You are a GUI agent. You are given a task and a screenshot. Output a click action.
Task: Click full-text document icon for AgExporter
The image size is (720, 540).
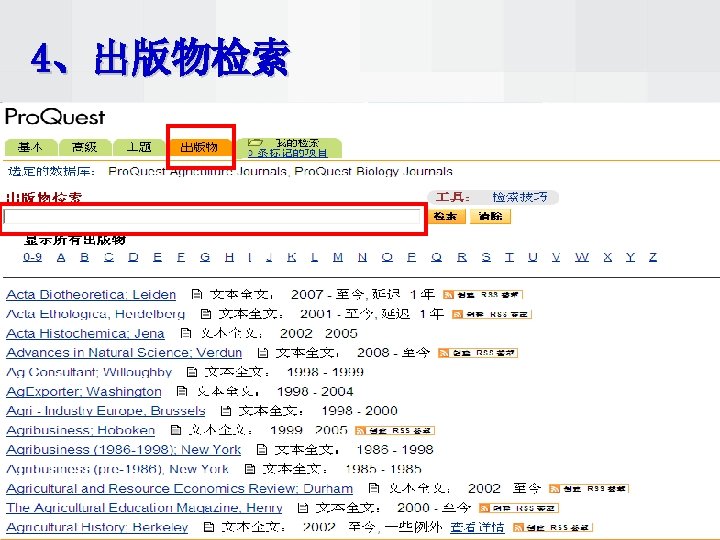182,391
